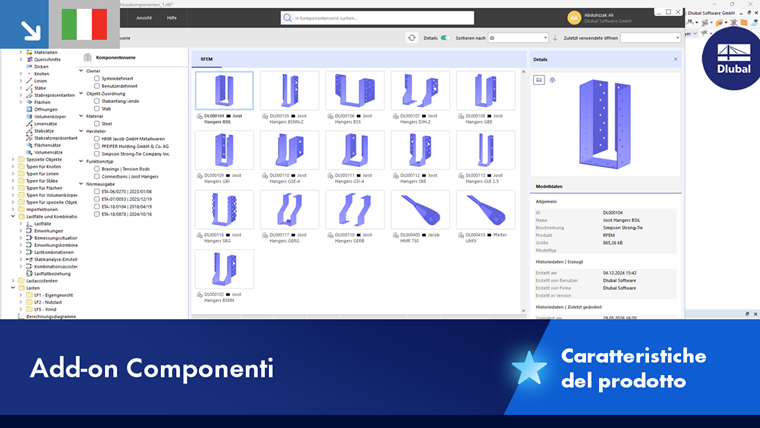760x428 pixels.
Task: Select the Joist Hangers BSS thumbnail
Action: [355, 91]
